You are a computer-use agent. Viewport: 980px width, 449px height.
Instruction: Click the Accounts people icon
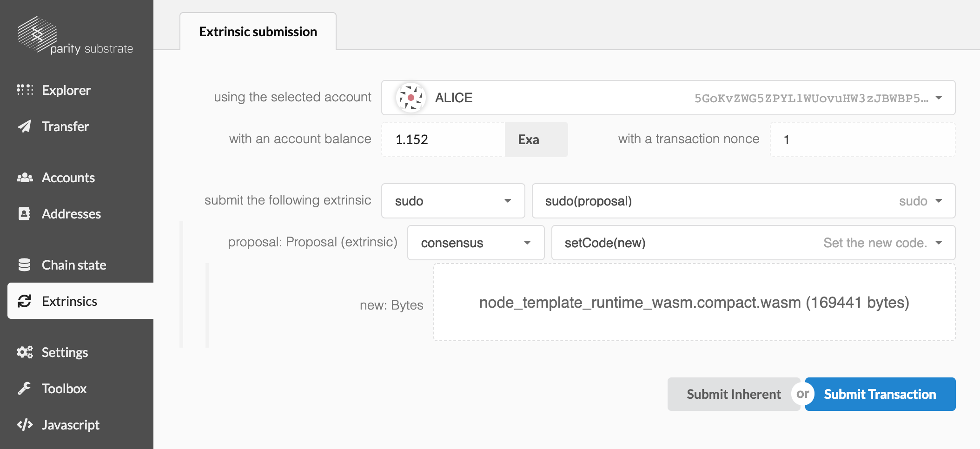point(25,178)
